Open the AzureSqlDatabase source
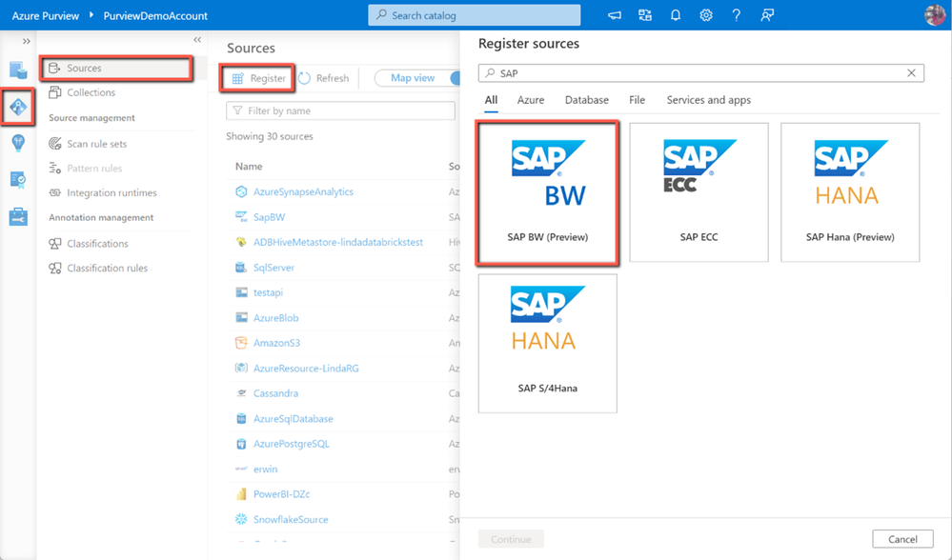This screenshot has width=952, height=560. [294, 419]
